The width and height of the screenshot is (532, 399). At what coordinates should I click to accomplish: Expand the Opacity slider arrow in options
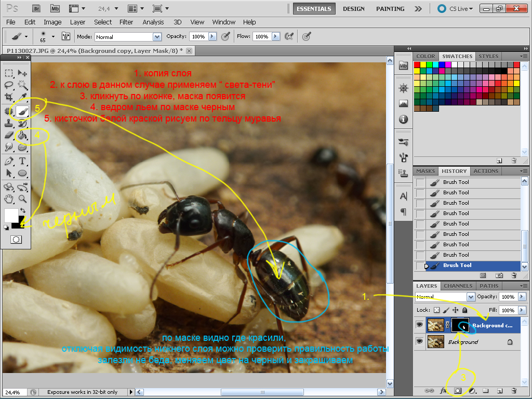[212, 37]
